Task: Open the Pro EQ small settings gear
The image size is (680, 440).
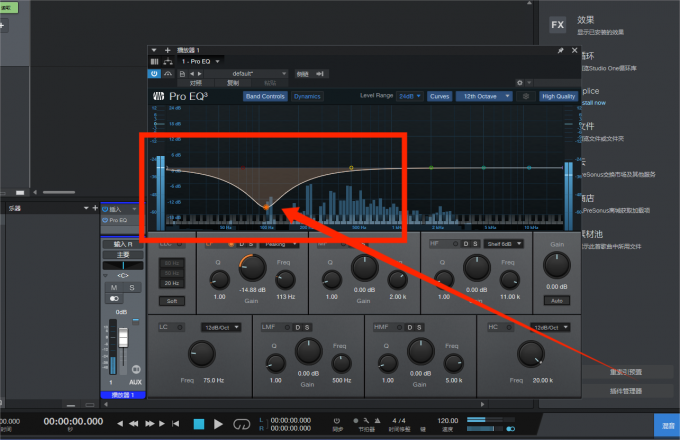Action: tap(526, 96)
